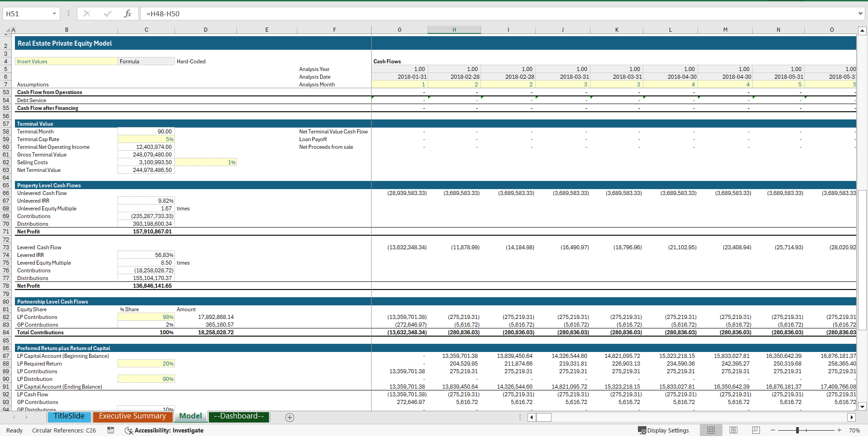The width and height of the screenshot is (868, 437).
Task: Confirm the formula with the checkmark icon
Action: click(108, 14)
